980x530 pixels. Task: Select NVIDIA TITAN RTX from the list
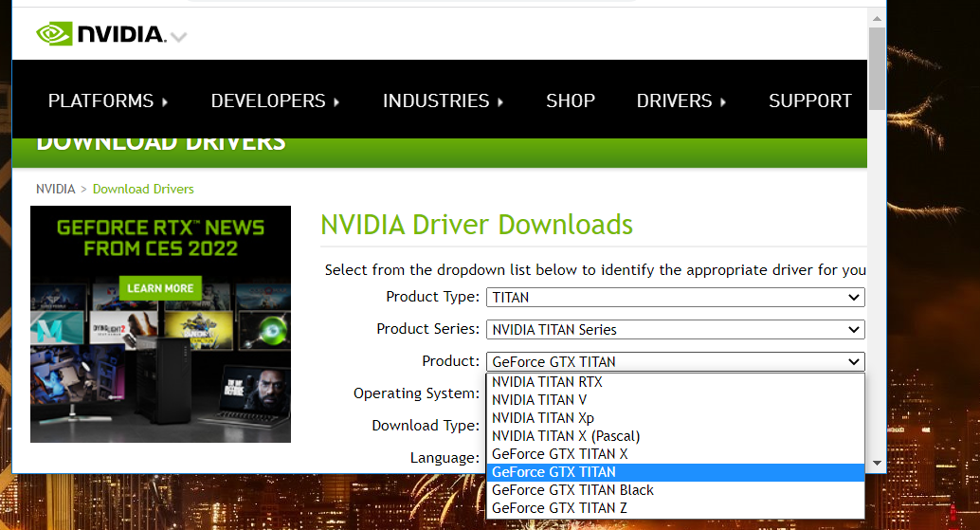676,382
